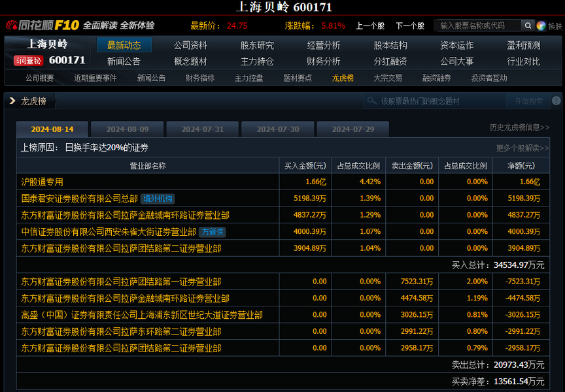Jump to 主力控盘 section
The image size is (565, 392).
click(249, 78)
